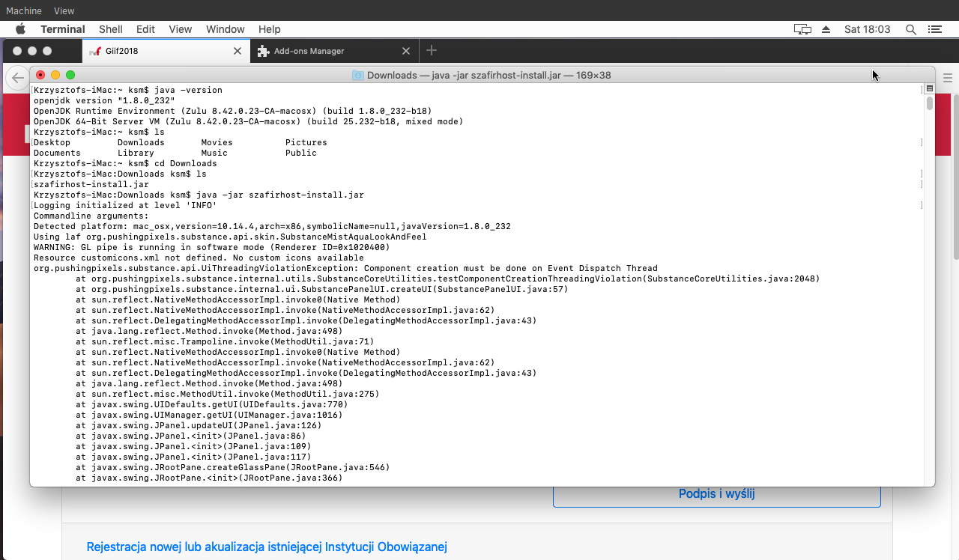Screen dimensions: 959x560
Task: Open Firefox hamburger menu
Action: (947, 78)
